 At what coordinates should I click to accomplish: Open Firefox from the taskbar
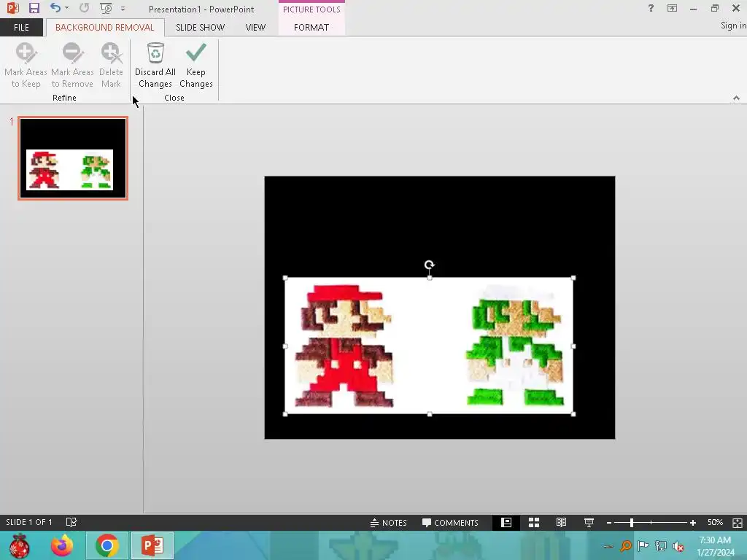pos(62,545)
